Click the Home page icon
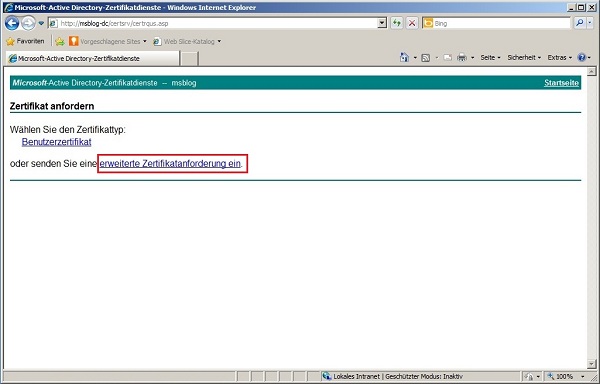The height and width of the screenshot is (384, 600). tap(404, 57)
